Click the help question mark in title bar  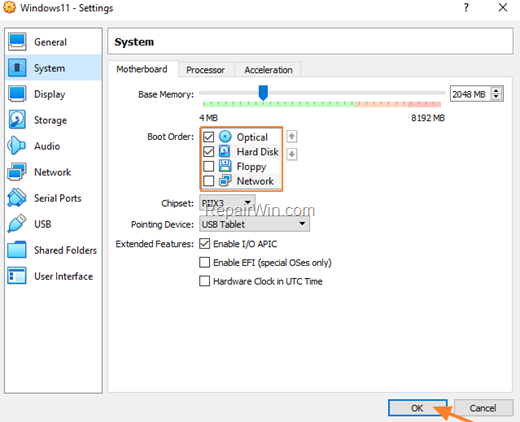[466, 7]
